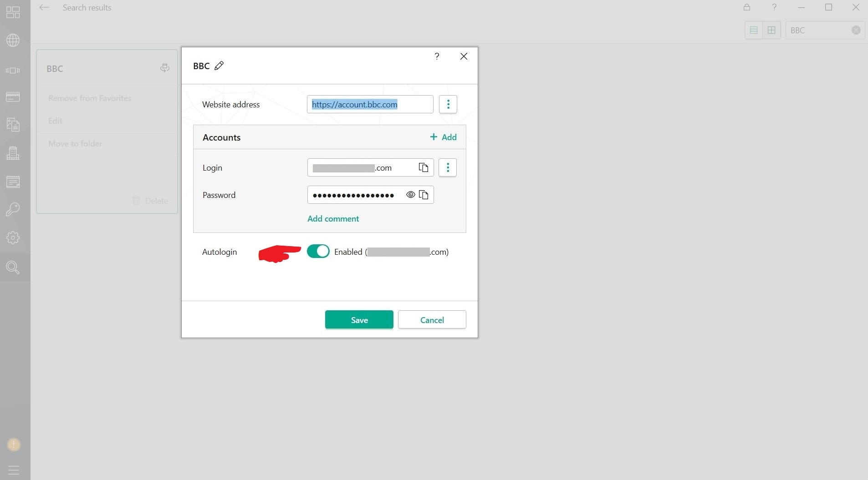The height and width of the screenshot is (480, 868).
Task: Copy the password to clipboard
Action: [424, 195]
